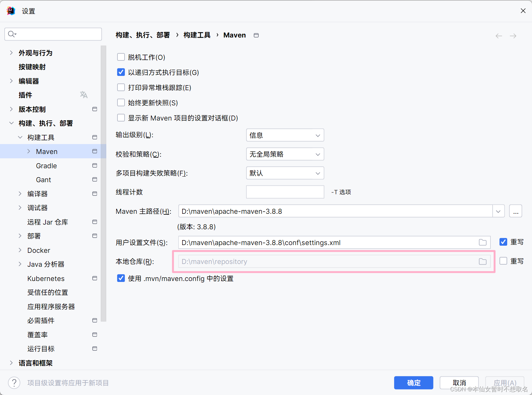
Task: Expand 版本控制 tree node
Action: point(11,109)
